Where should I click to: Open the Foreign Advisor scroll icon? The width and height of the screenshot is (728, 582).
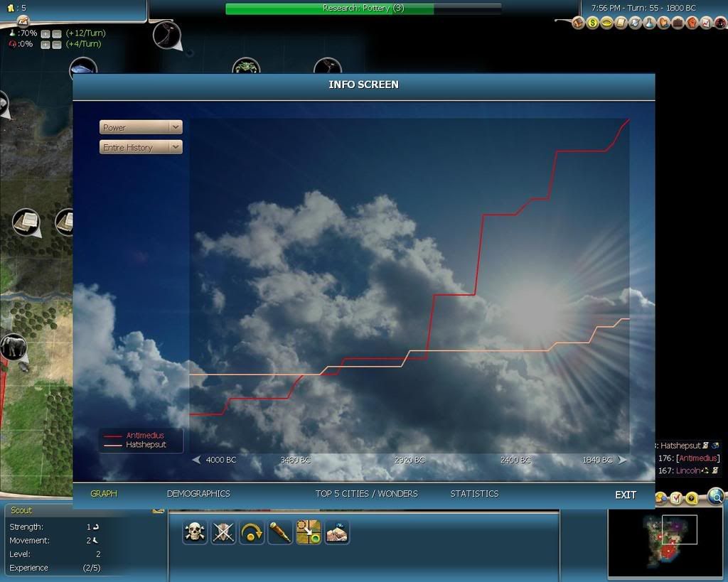click(x=621, y=23)
